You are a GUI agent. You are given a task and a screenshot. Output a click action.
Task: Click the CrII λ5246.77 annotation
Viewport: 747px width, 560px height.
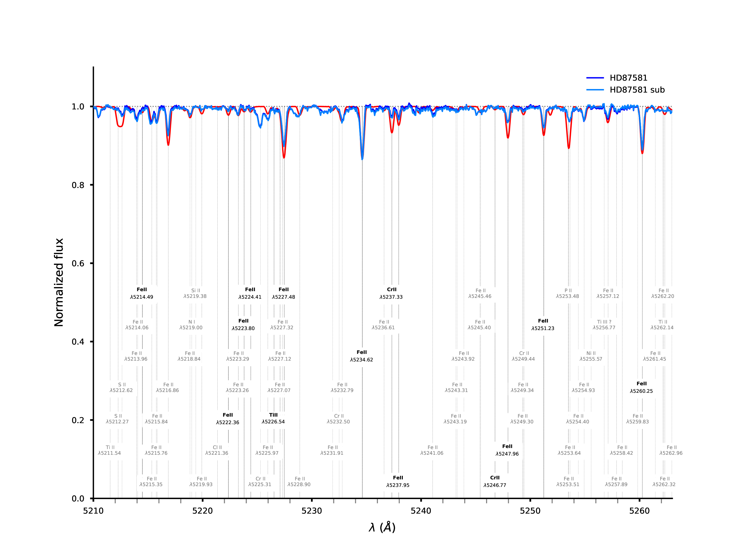(495, 481)
